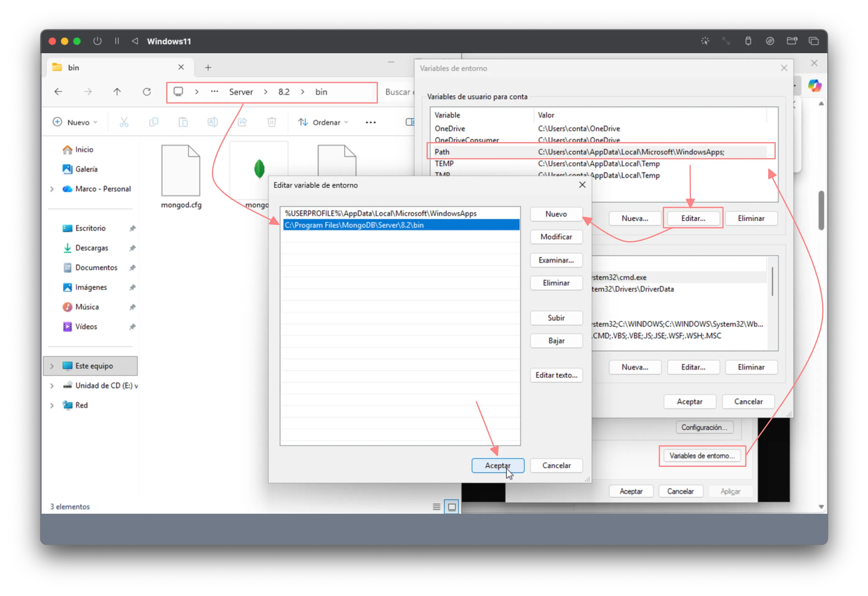Click the mongod.cfg file thumbnail
This screenshot has height=596, width=868.
point(181,171)
